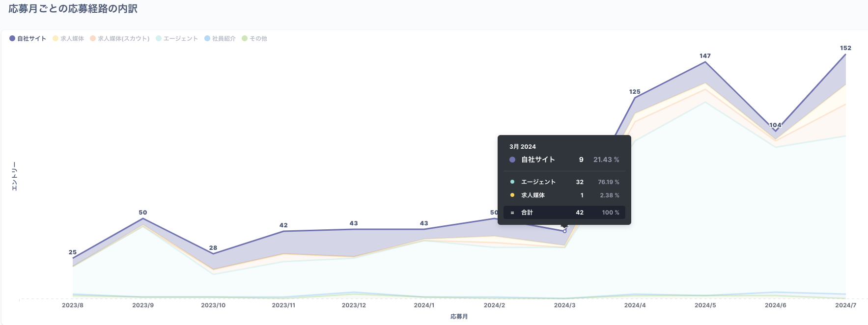Click the 2024/3 data point marker
Image resolution: width=868 pixels, height=325 pixels.
tap(564, 231)
